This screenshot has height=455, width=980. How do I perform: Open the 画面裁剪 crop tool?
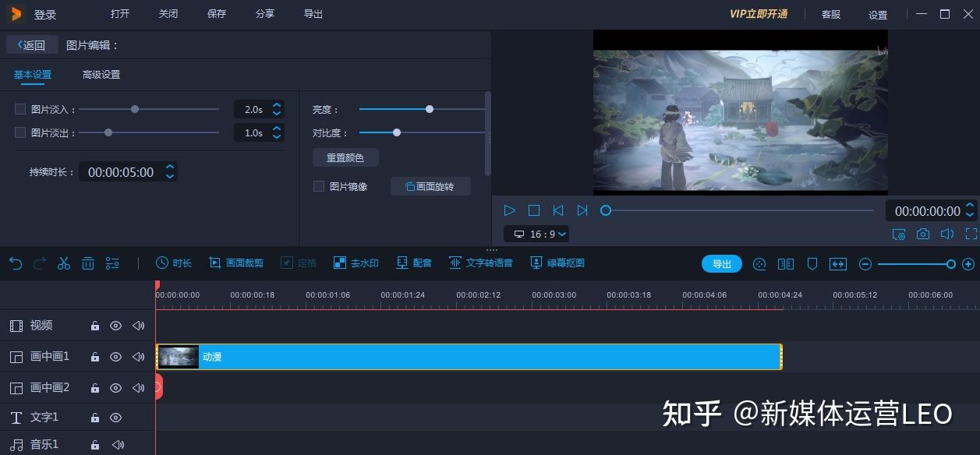click(x=236, y=263)
